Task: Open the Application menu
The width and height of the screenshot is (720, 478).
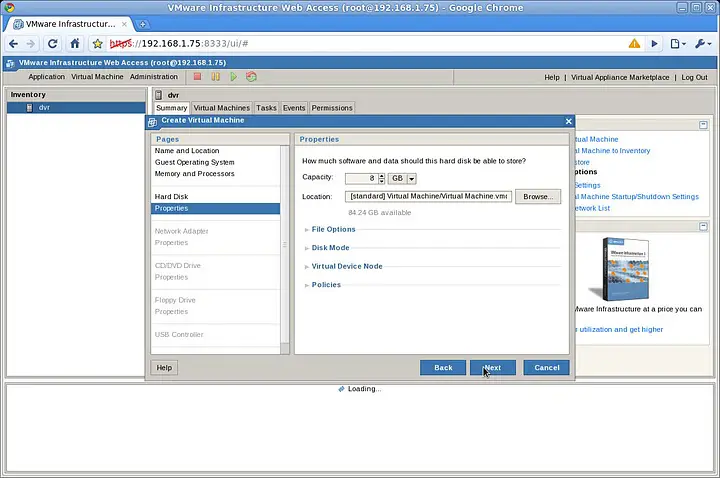Action: [x=46, y=77]
